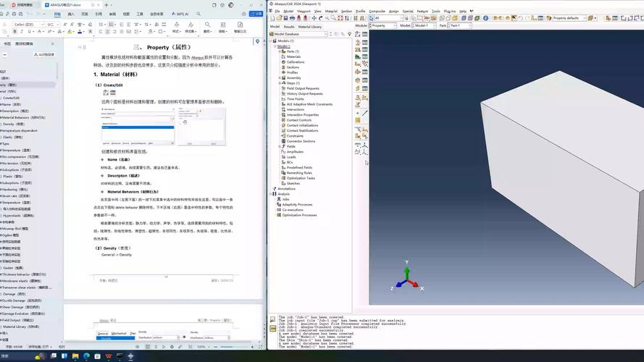Expand the Assembly tree node

click(x=280, y=77)
